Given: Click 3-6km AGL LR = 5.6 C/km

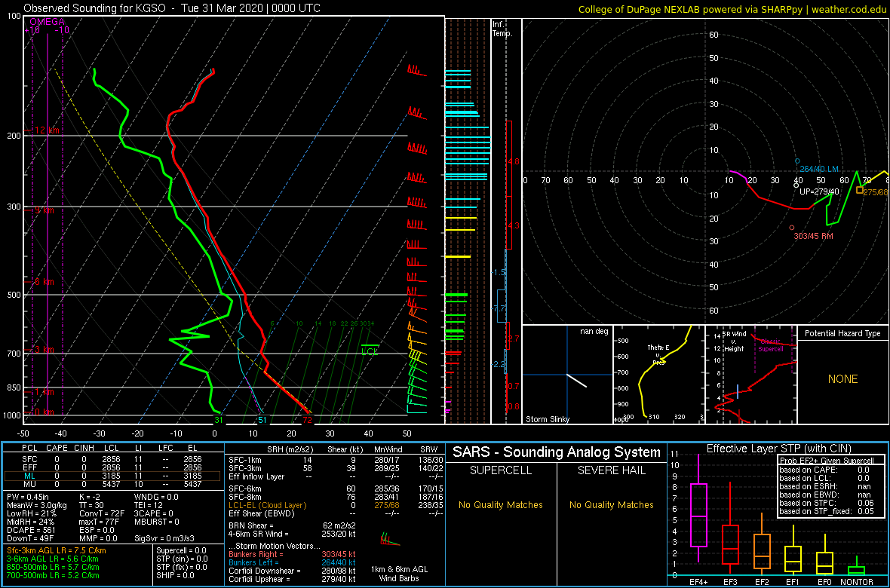Looking at the screenshot, I should pos(53,559).
